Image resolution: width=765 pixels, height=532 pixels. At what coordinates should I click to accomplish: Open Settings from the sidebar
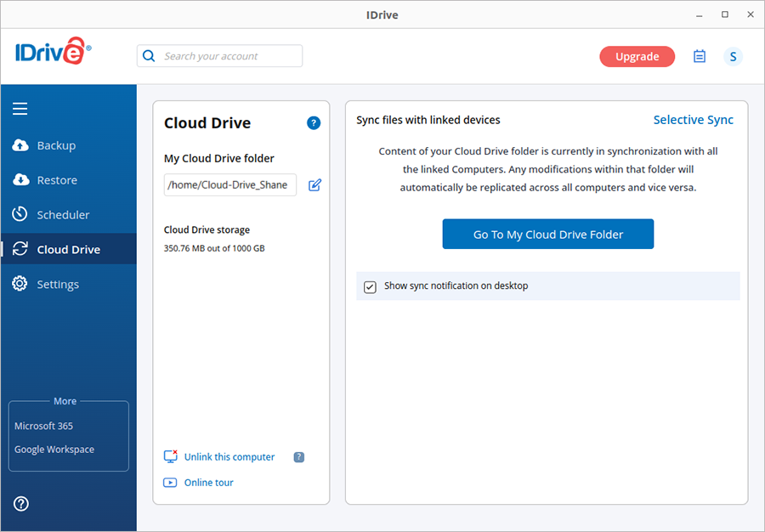pyautogui.click(x=58, y=285)
